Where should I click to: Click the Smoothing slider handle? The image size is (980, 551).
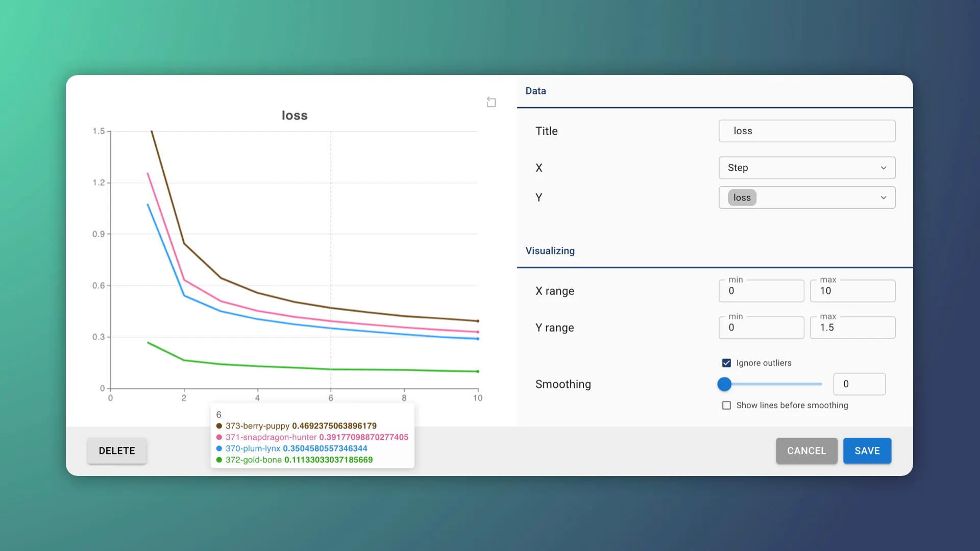click(724, 384)
